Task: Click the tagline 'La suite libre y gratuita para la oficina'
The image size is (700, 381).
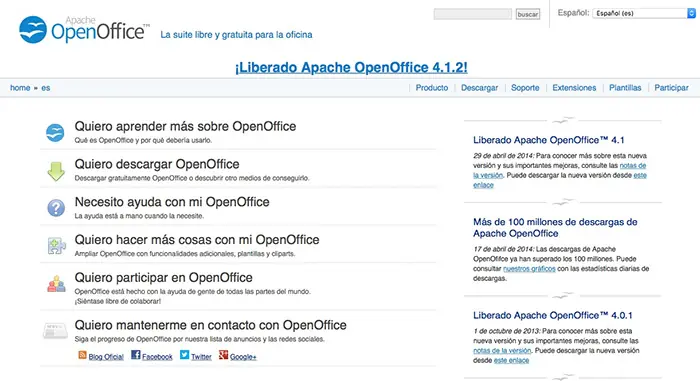Action: (236, 35)
